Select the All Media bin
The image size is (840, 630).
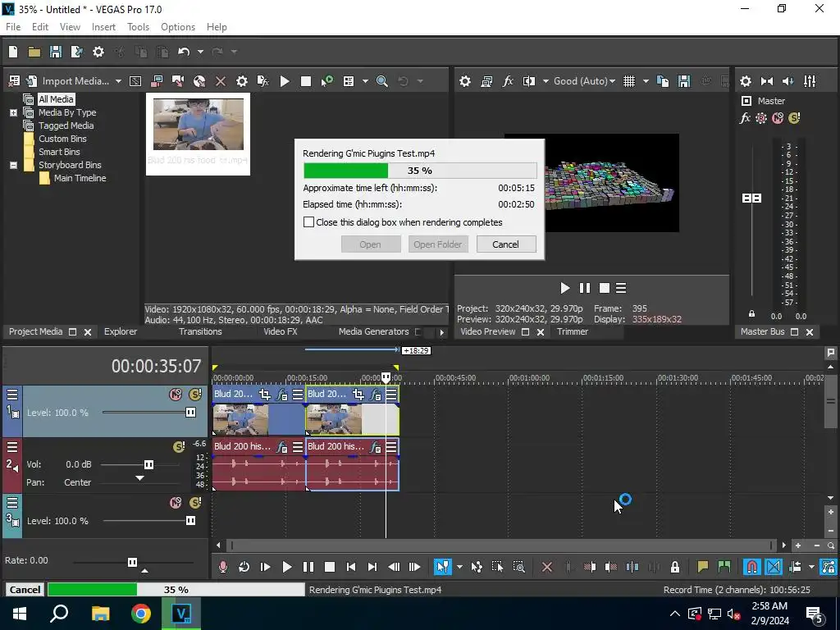pos(56,99)
